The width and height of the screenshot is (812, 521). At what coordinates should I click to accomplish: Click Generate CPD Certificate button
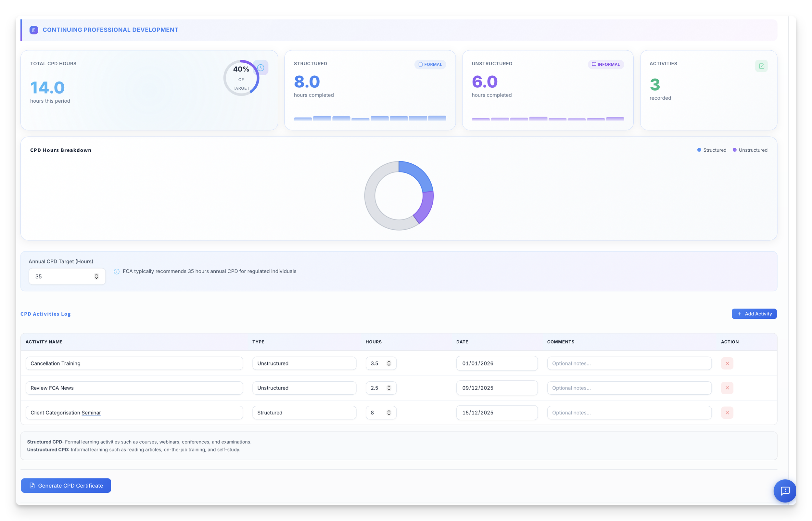point(66,486)
